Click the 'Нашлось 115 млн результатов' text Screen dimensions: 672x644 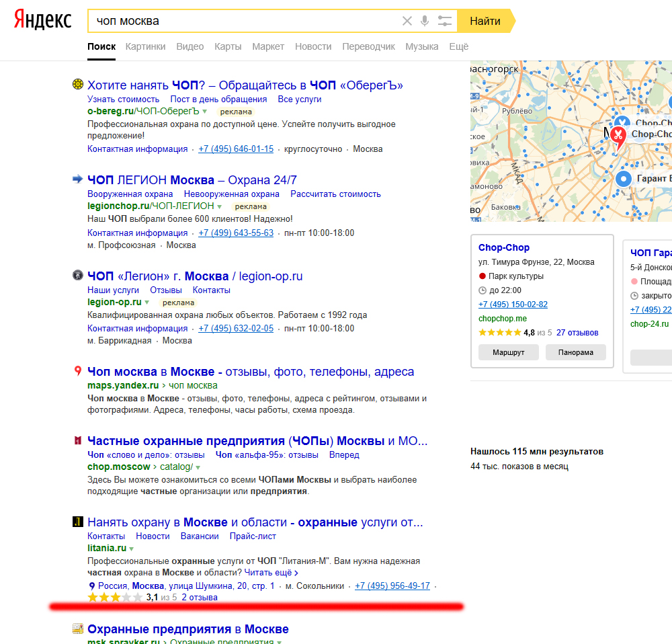[536, 452]
